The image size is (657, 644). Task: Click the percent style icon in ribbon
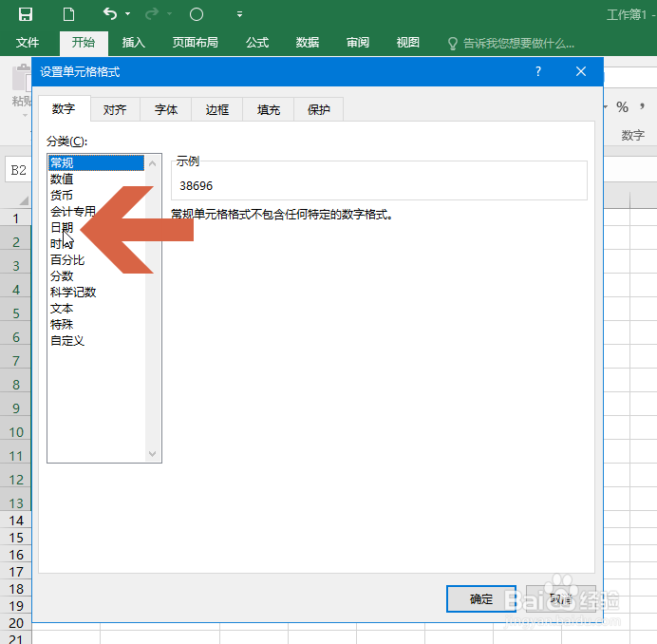tap(622, 107)
